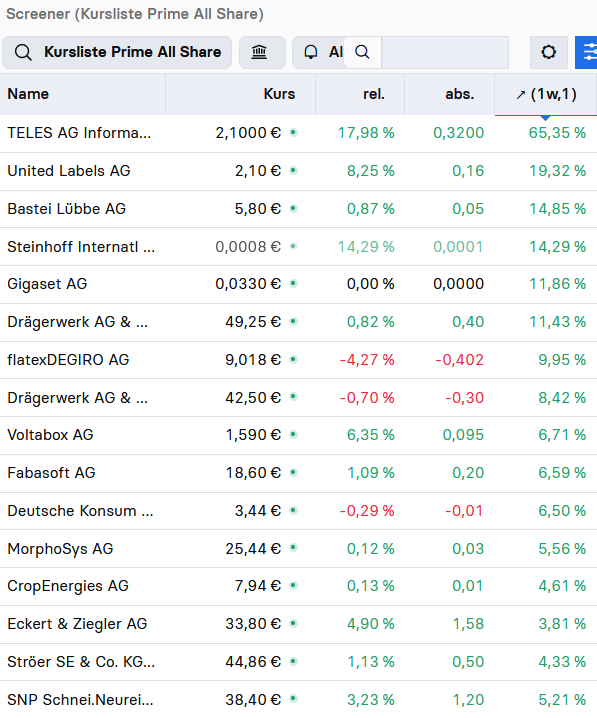Image resolution: width=597 pixels, height=718 pixels.
Task: Select SNP Schnei.Neurei...
Action: pos(80,700)
